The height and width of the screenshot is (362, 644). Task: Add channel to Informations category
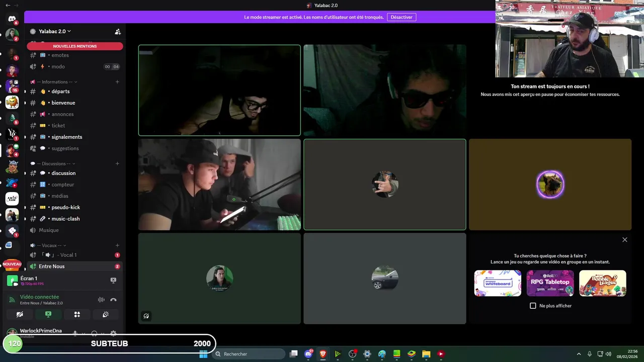tap(117, 81)
